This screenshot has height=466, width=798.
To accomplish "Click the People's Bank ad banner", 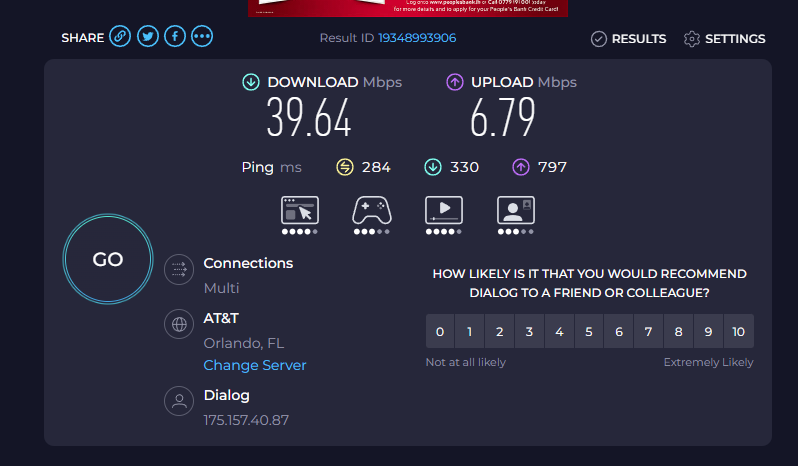I will point(408,8).
